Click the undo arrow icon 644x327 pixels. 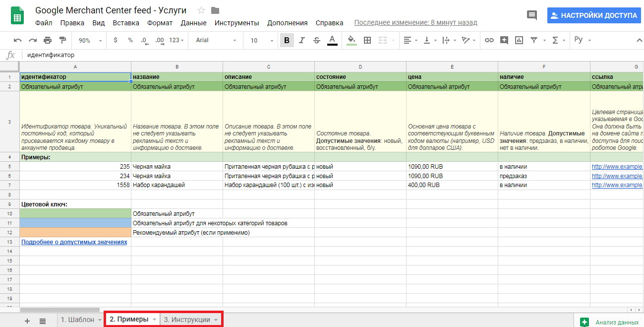18,40
